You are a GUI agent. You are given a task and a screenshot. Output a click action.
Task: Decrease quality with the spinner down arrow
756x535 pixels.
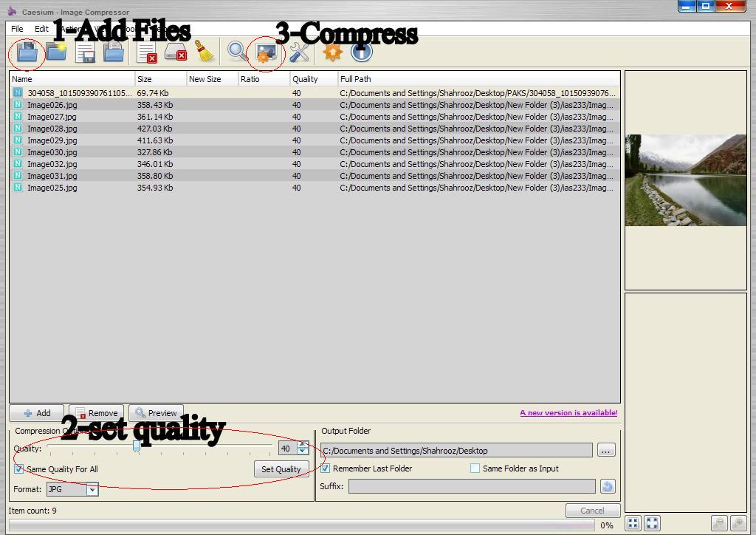[303, 451]
